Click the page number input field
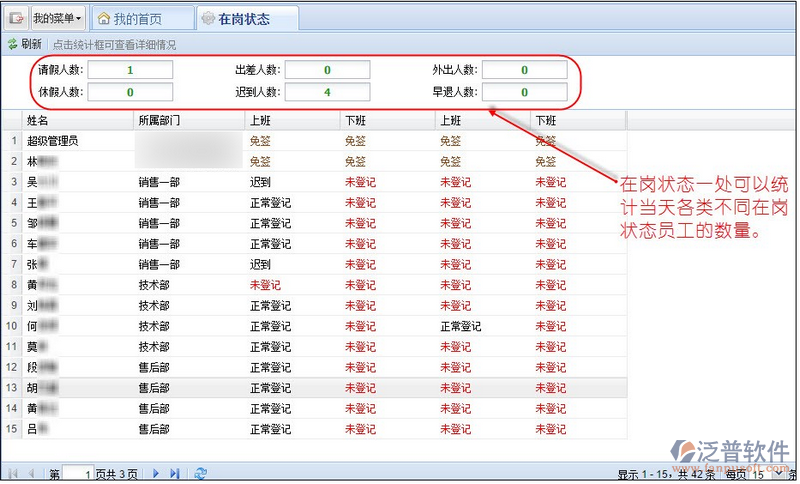Screen dimensions: 800x484 (x=78, y=474)
